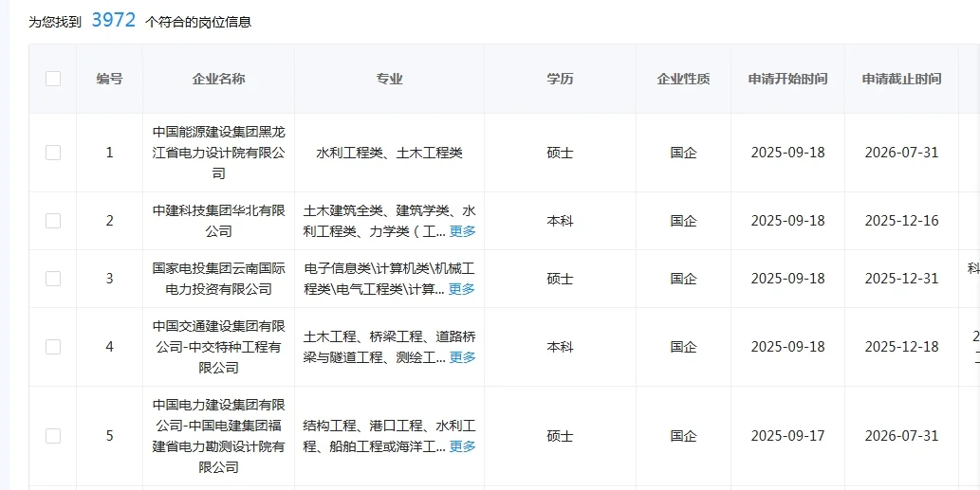This screenshot has width=980, height=490.
Task: Open 国家电投集团云南国际电力投资有限公司 name
Action: [219, 279]
